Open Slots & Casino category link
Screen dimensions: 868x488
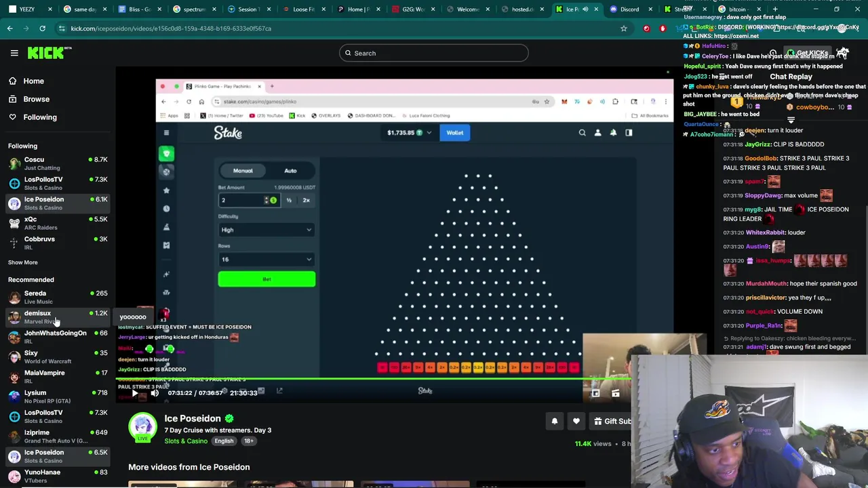(x=186, y=441)
